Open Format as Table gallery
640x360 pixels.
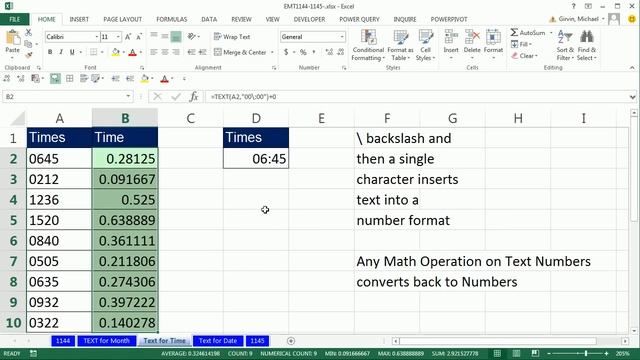point(400,46)
